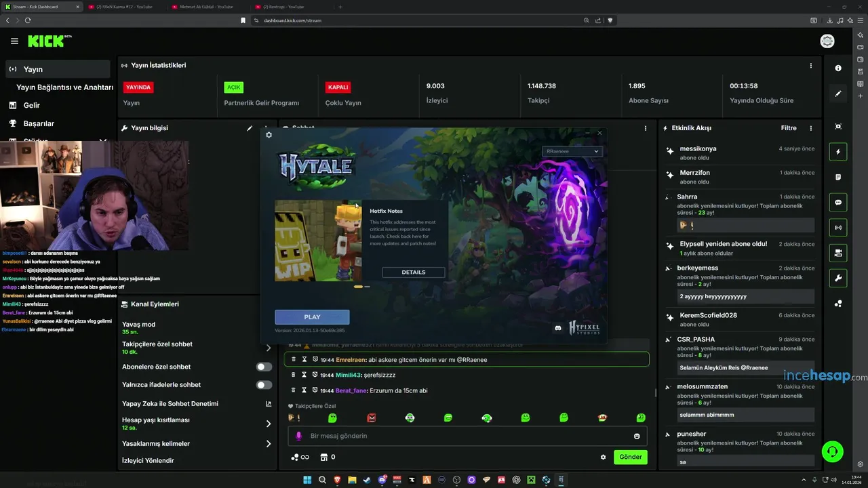Screen dimensions: 868x488
Task: Open Sohbet panel three-dot menu
Action: (645, 128)
